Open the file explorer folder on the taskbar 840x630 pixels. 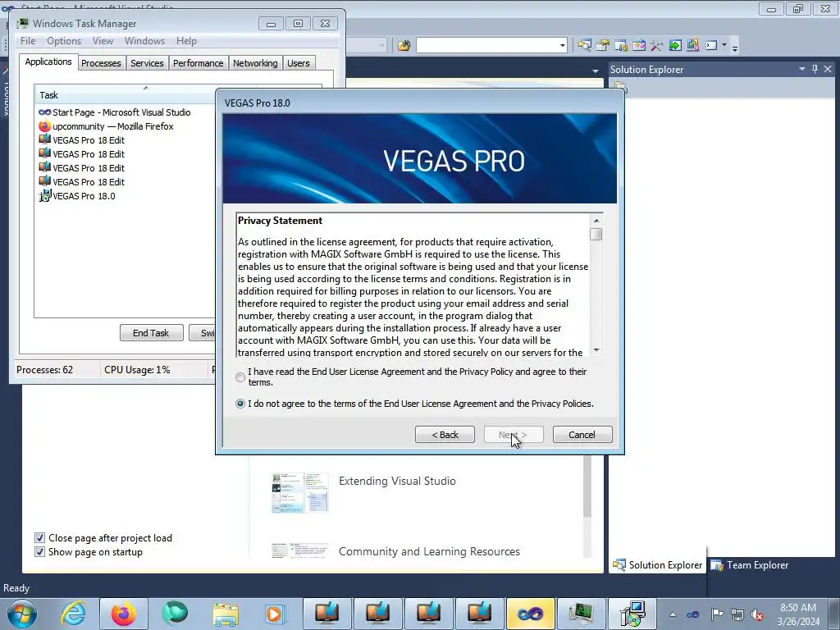(226, 614)
